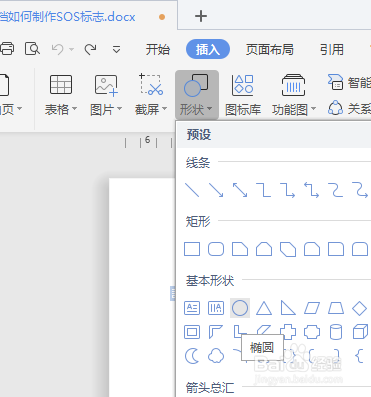Select the double-headed arrow line shape
Image resolution: width=371 pixels, height=397 pixels.
coord(240,190)
